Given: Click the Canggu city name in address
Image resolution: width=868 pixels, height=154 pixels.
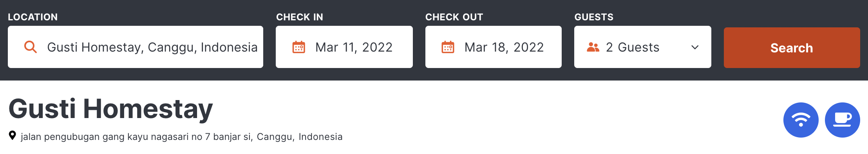Looking at the screenshot, I should (x=275, y=137).
